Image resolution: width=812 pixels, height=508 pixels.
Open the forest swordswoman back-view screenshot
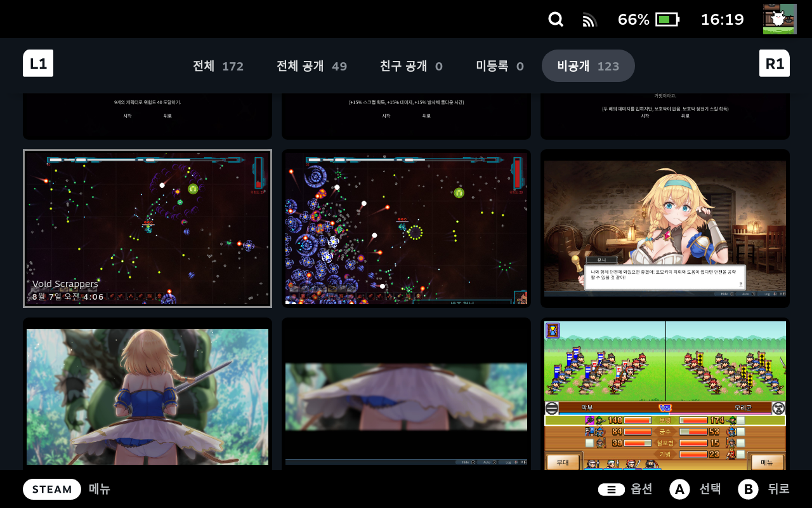[x=147, y=394]
